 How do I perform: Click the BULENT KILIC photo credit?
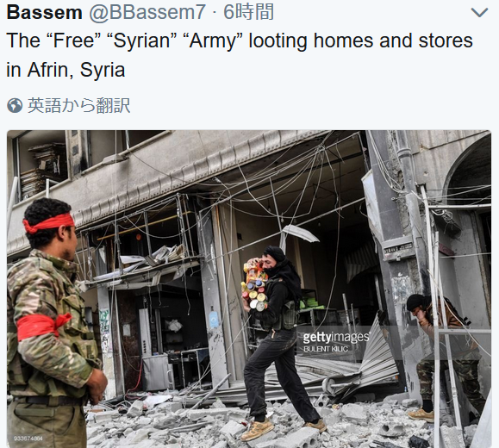[326, 349]
